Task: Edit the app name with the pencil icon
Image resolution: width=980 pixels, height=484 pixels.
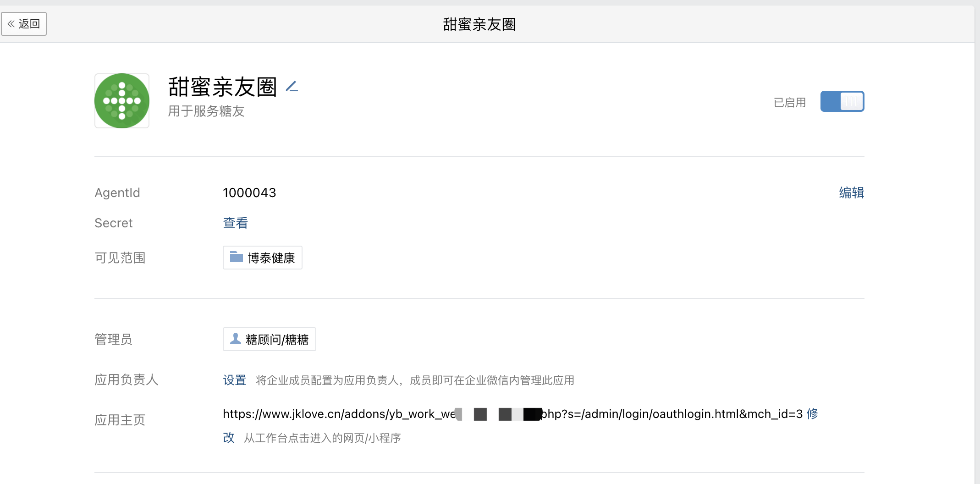Action: tap(292, 86)
